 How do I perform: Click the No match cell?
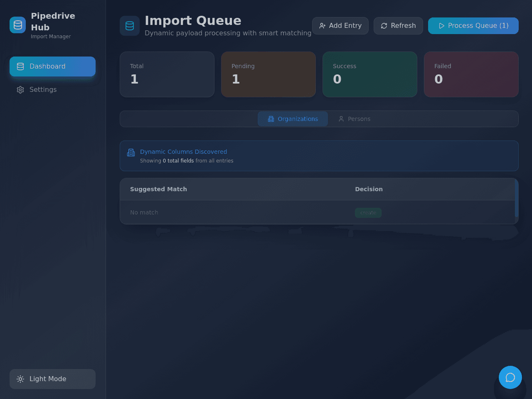tap(144, 212)
